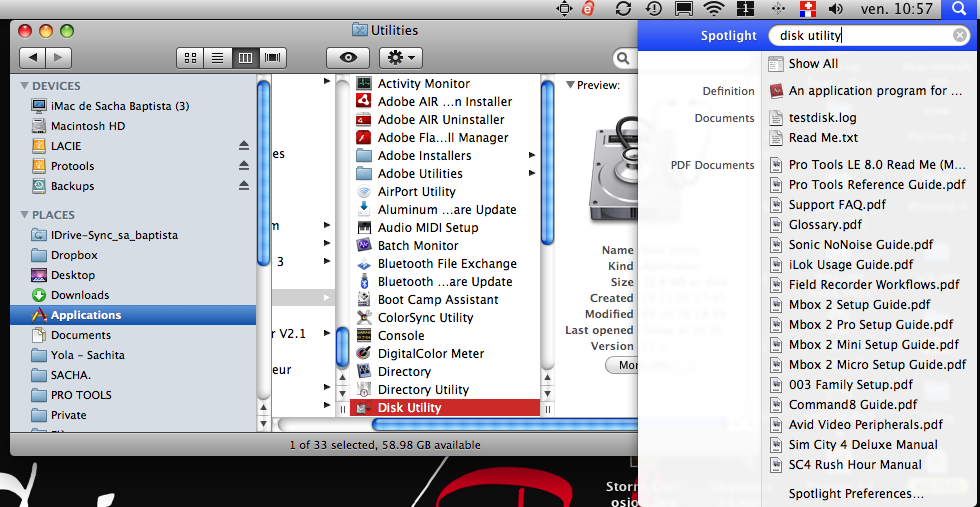Open Spotlight Preferences…
Screen dimensions: 980x507
coord(856,493)
